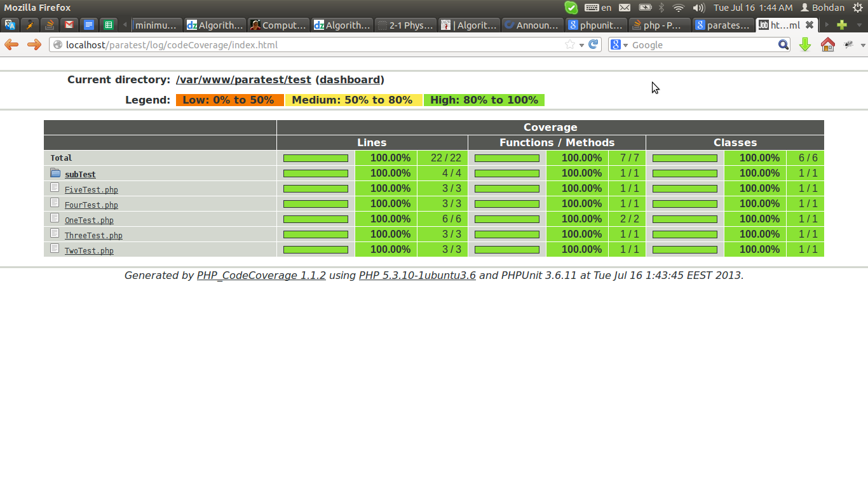Click the Lines coverage bar in Total row
Screen dimensions: 868x488
click(x=316, y=158)
